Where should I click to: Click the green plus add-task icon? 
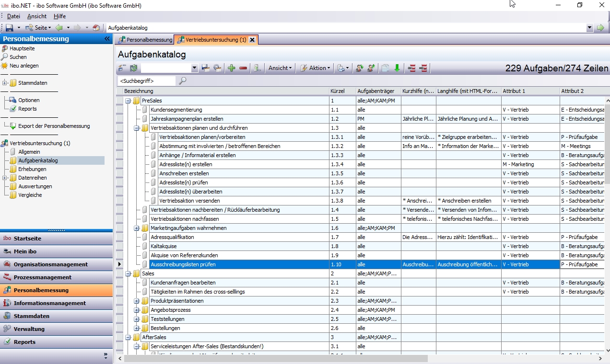click(x=232, y=68)
